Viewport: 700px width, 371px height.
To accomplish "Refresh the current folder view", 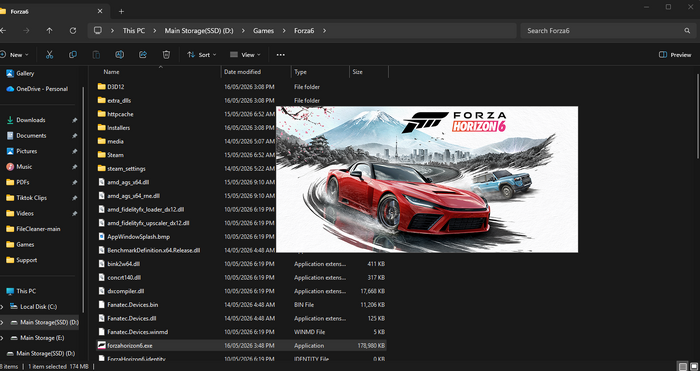I will point(73,31).
